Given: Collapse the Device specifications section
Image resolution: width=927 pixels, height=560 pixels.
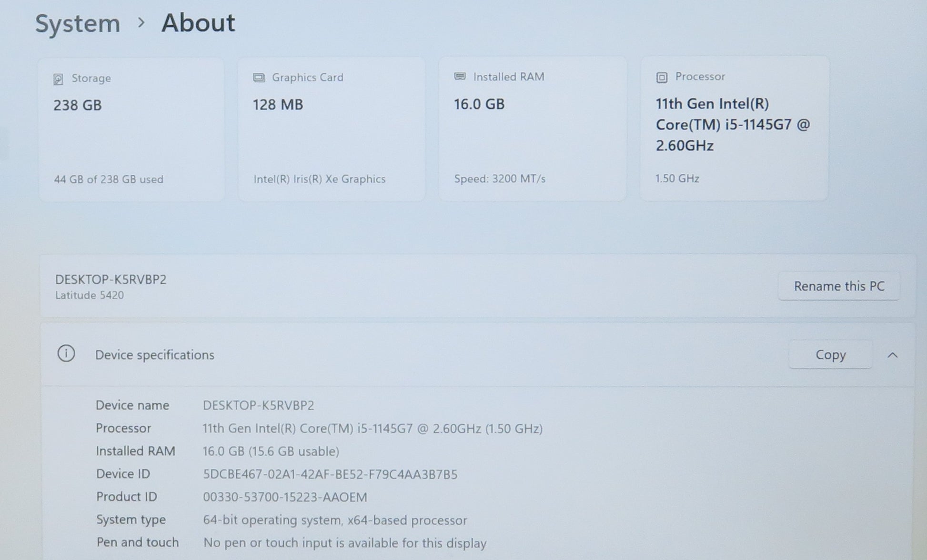Looking at the screenshot, I should click(x=892, y=355).
